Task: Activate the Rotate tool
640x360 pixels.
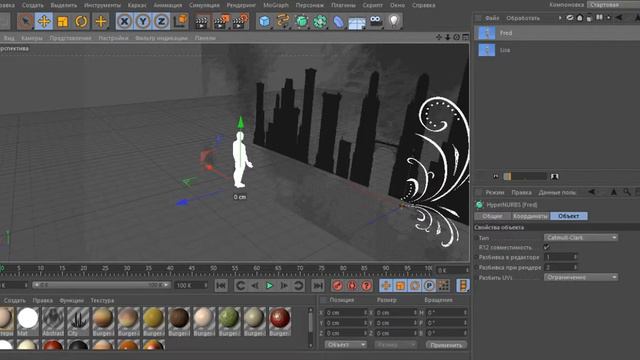Action: tap(81, 21)
